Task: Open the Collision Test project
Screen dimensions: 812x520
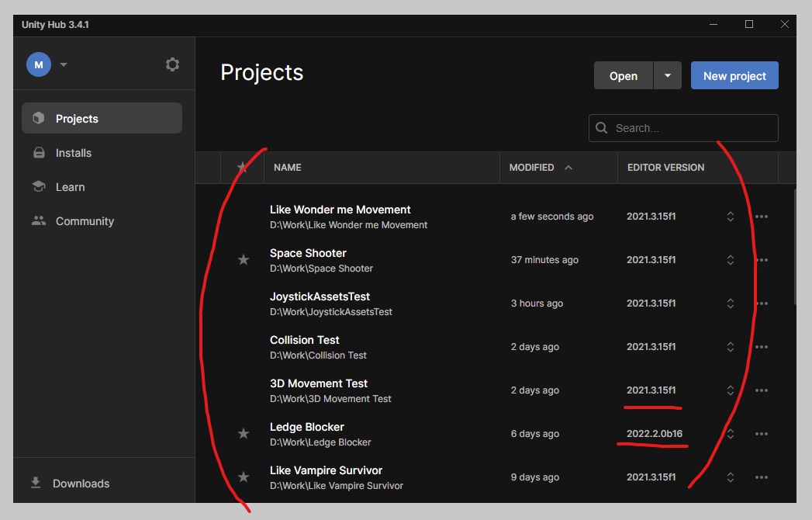Action: pos(305,340)
